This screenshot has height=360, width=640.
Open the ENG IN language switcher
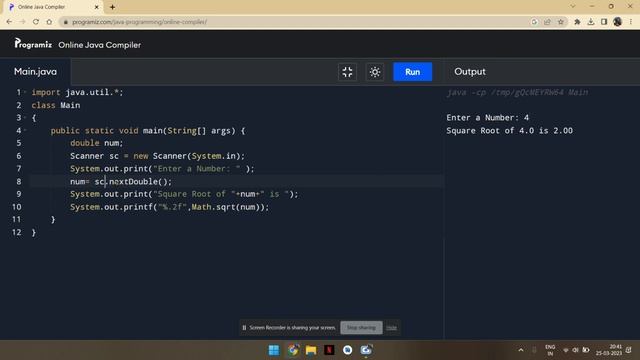[x=550, y=350]
